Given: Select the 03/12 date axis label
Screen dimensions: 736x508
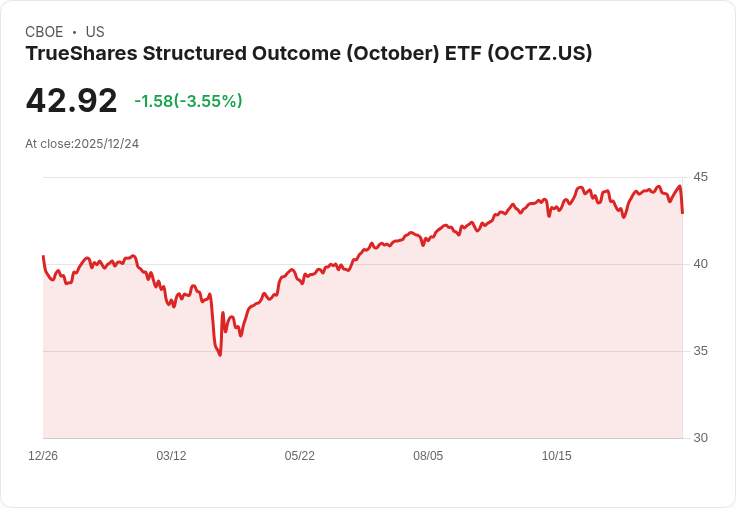Looking at the screenshot, I should tap(171, 455).
